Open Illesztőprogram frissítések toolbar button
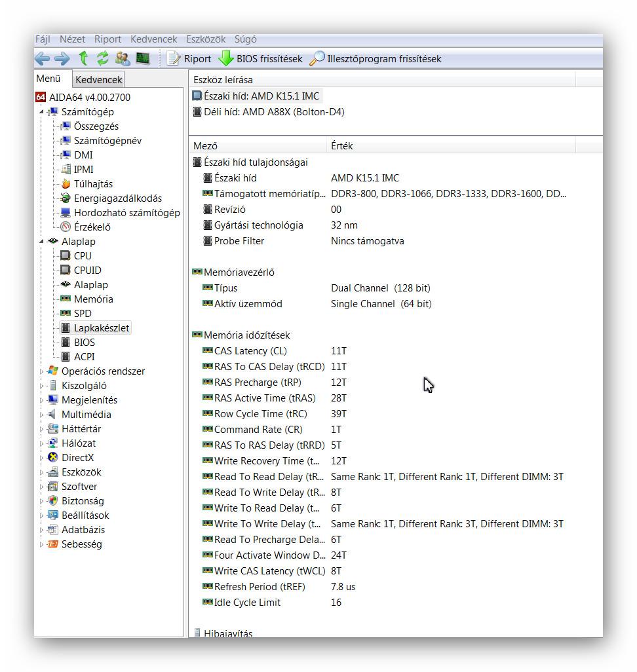Image resolution: width=637 pixels, height=672 pixels. coord(376,59)
